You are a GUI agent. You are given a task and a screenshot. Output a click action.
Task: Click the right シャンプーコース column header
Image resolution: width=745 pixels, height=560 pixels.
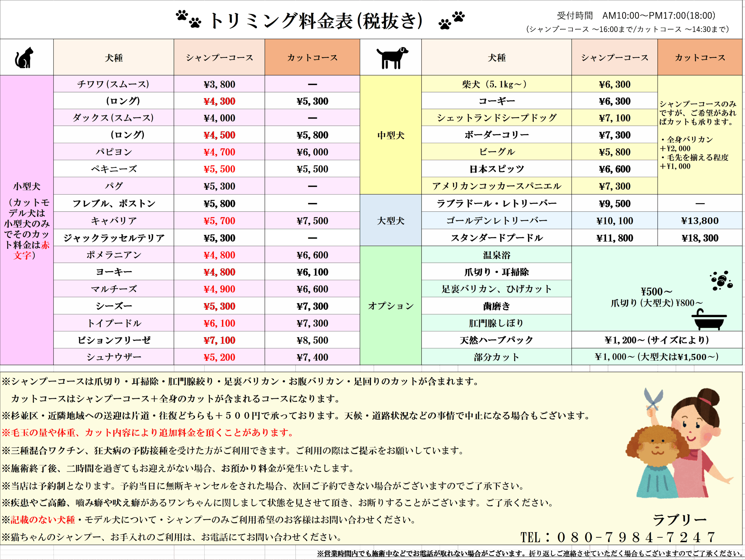(x=614, y=57)
